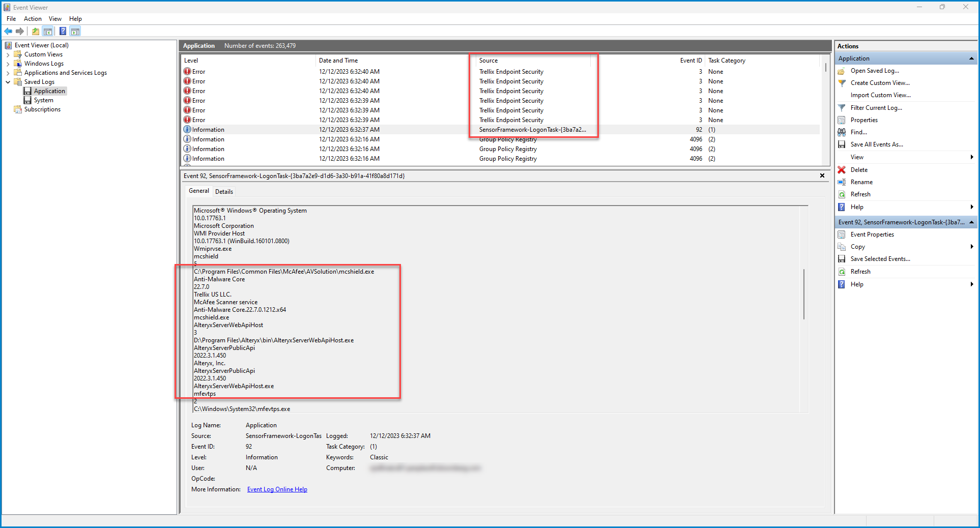The height and width of the screenshot is (528, 980).
Task: Collapse the Event 92 section in Actions
Action: click(971, 222)
